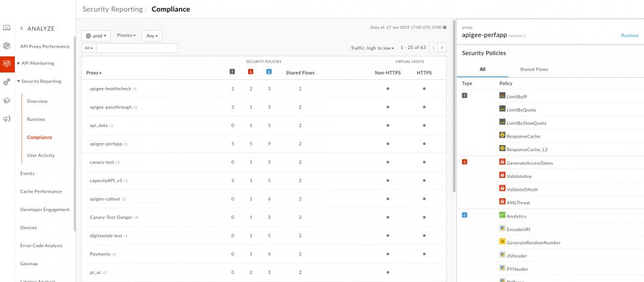Click the LimitBySlowQuota policy icon
The height and width of the screenshot is (282, 644).
(x=502, y=122)
